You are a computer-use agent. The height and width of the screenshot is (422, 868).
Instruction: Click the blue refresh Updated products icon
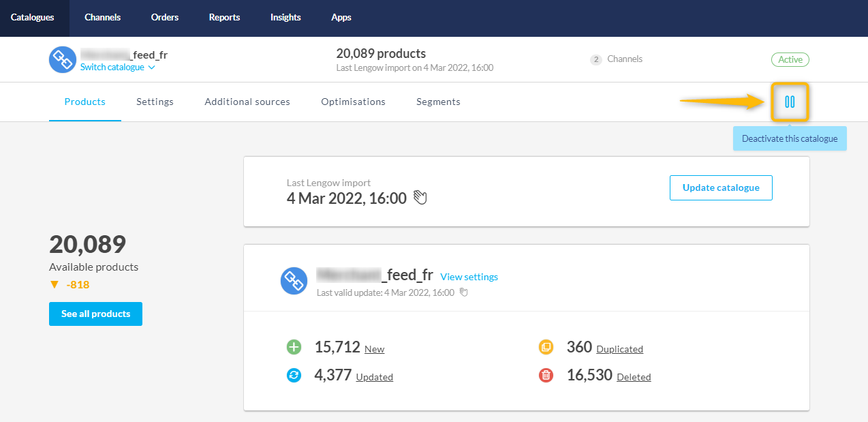coord(294,375)
